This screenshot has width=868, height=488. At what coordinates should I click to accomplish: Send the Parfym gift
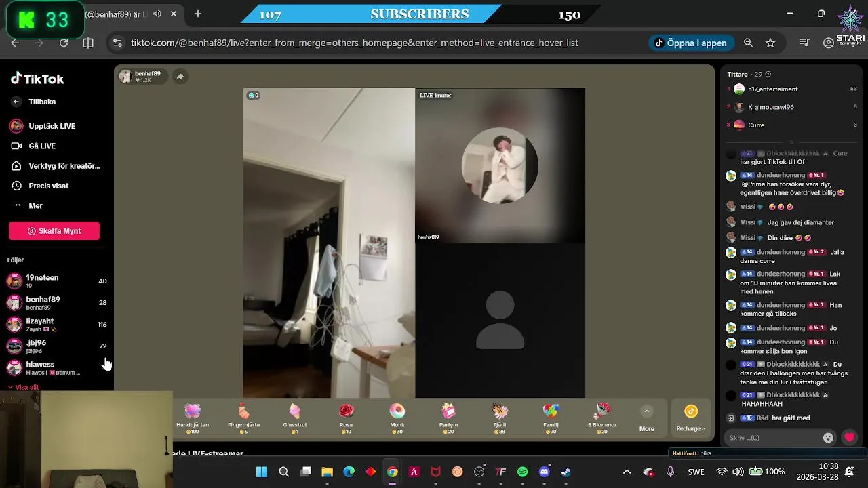tap(448, 418)
